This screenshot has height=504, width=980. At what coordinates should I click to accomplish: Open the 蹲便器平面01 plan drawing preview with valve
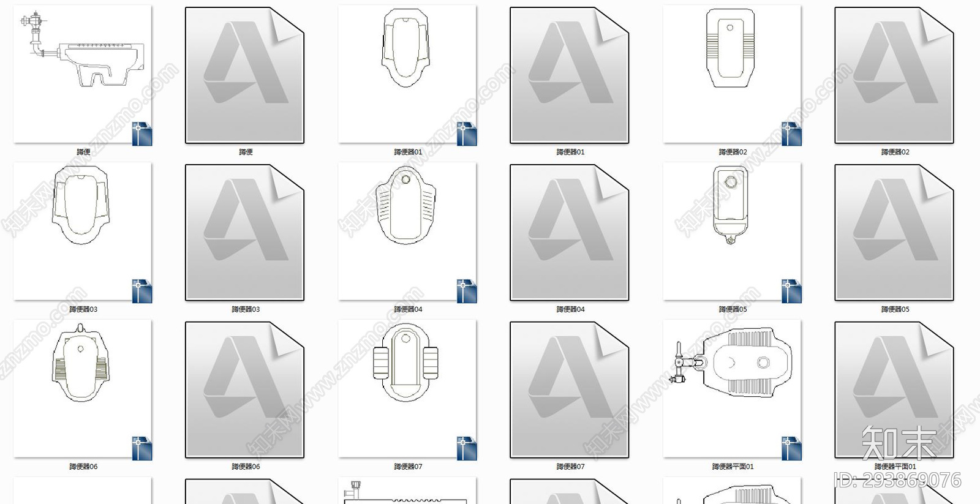pos(732,389)
